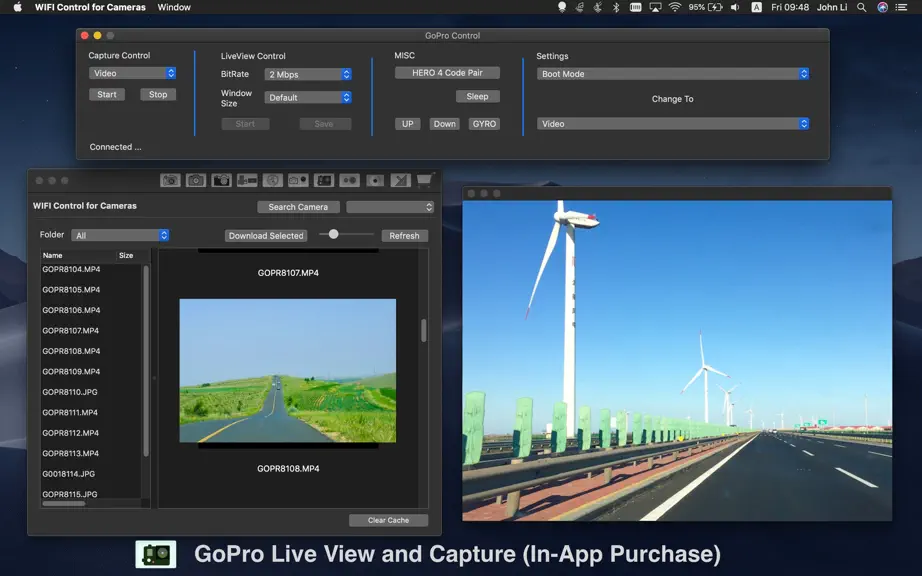Open the Boot Mode settings dropdown
Screen dimensions: 922x576
[x=673, y=73]
